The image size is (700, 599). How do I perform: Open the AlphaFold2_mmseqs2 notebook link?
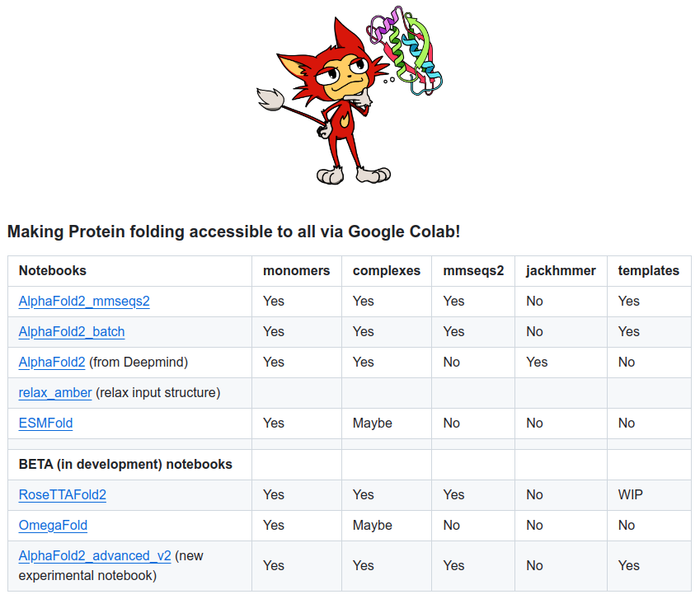(84, 302)
